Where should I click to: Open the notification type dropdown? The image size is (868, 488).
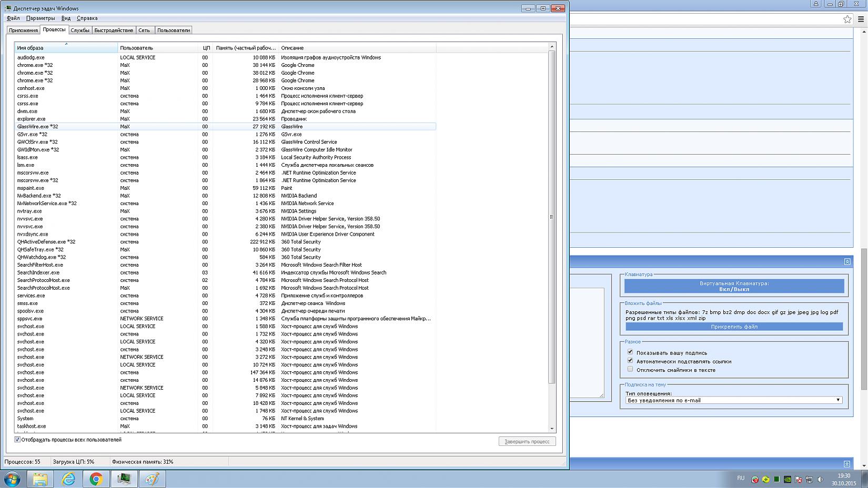coord(734,400)
